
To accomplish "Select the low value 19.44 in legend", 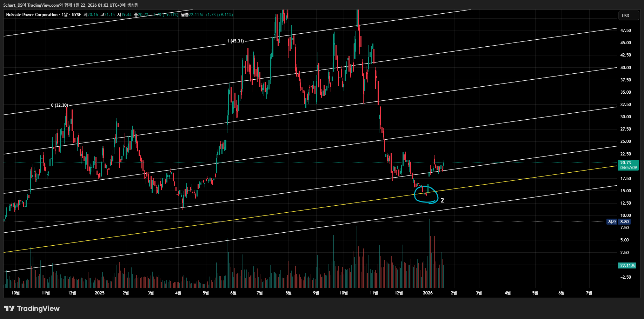I will (x=126, y=15).
